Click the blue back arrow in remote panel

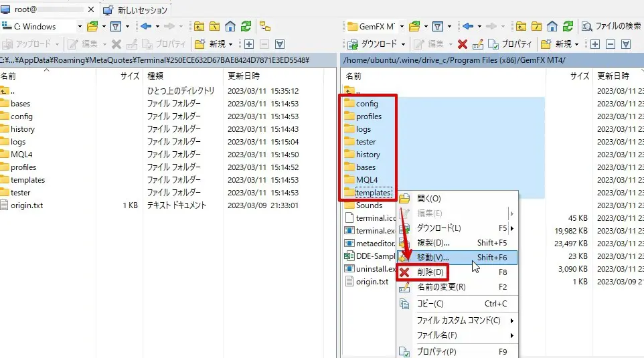468,27
